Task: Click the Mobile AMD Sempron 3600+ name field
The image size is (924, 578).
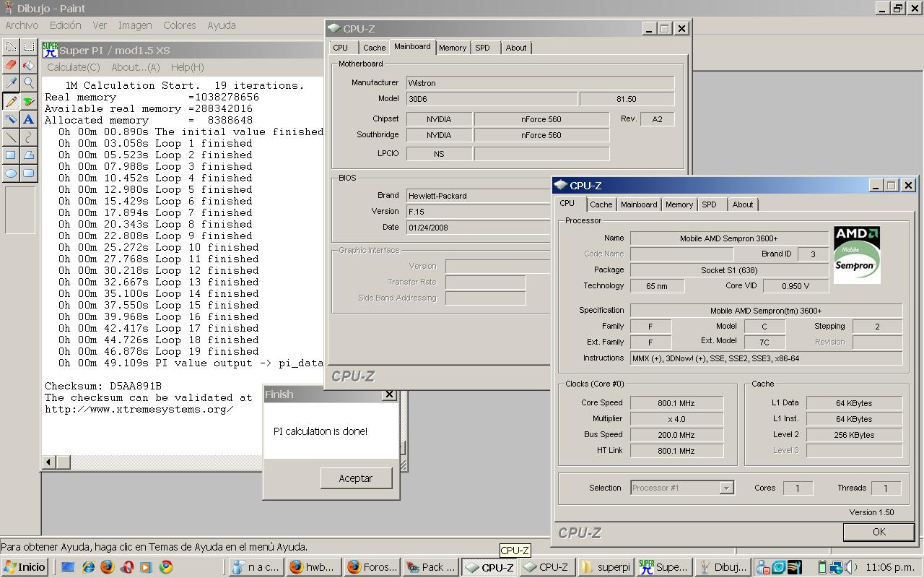Action: 729,238
